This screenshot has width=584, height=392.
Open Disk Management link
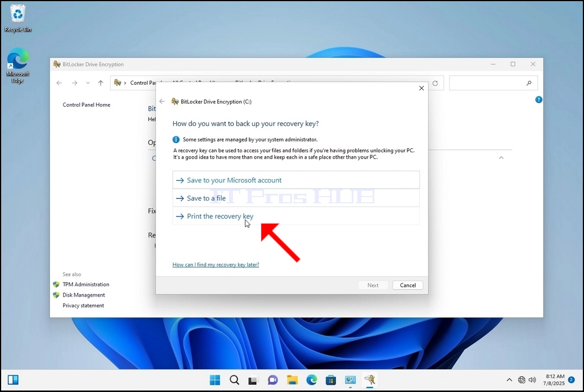pyautogui.click(x=84, y=295)
